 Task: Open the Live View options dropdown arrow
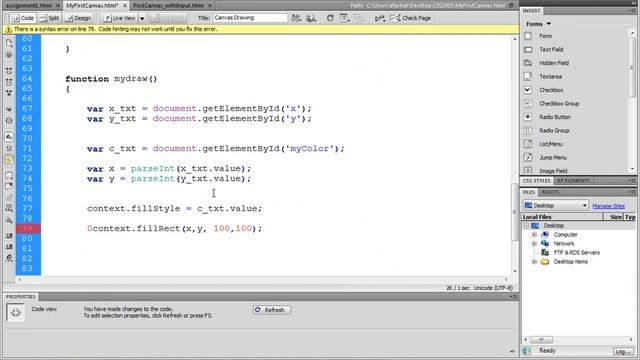click(x=142, y=18)
